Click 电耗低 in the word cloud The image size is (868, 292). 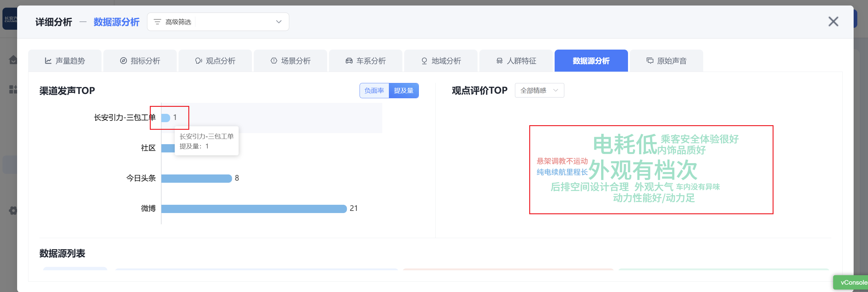click(x=624, y=144)
